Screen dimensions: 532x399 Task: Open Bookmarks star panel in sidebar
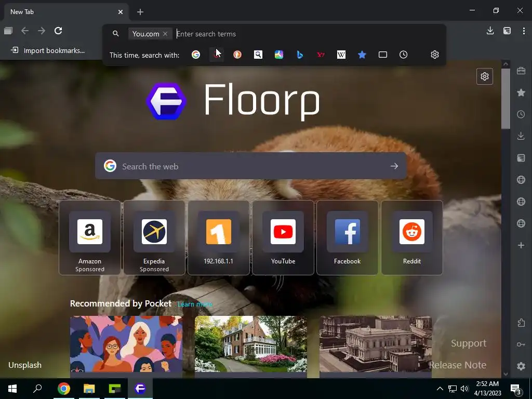tap(521, 92)
